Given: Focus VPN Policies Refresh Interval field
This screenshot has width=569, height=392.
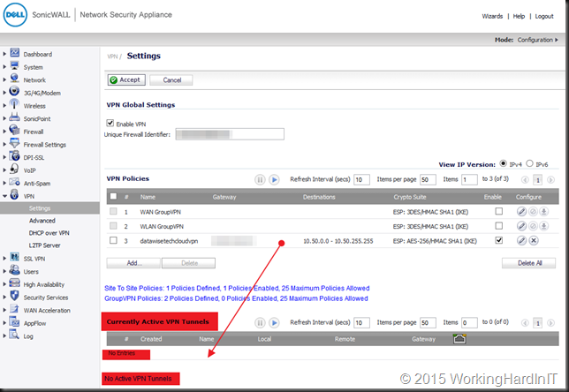Looking at the screenshot, I should click(x=361, y=179).
